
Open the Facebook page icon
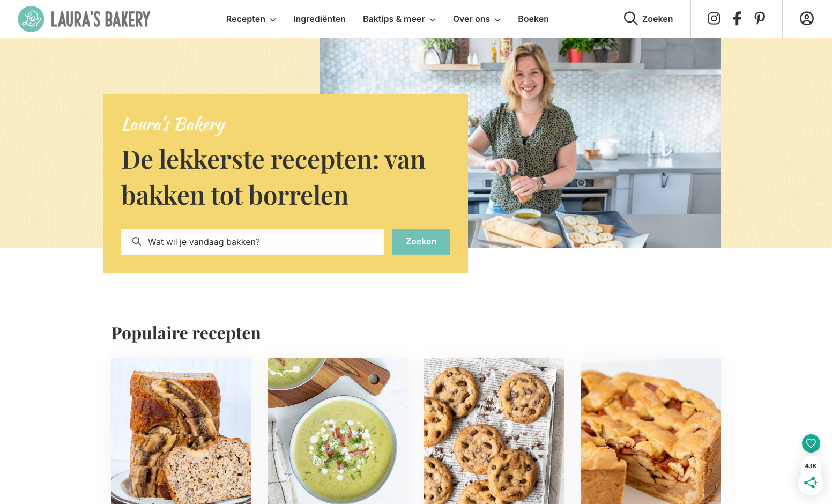pyautogui.click(x=737, y=19)
